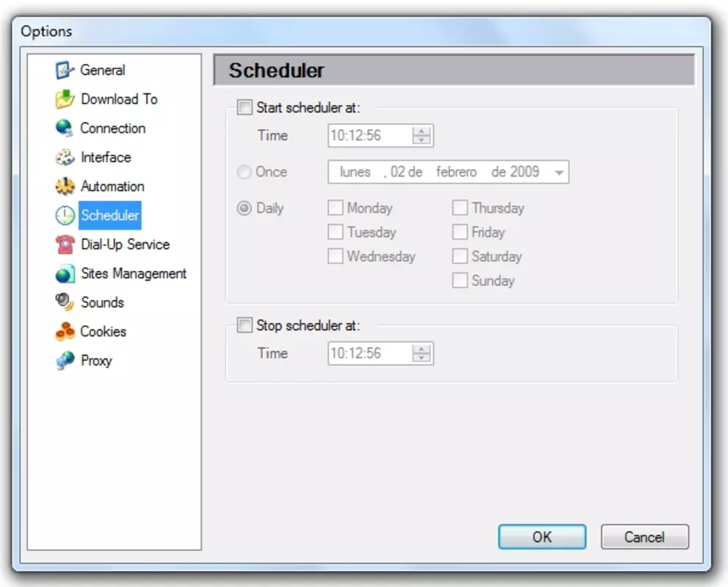Open Sites Management page
The height and width of the screenshot is (587, 728).
133,274
